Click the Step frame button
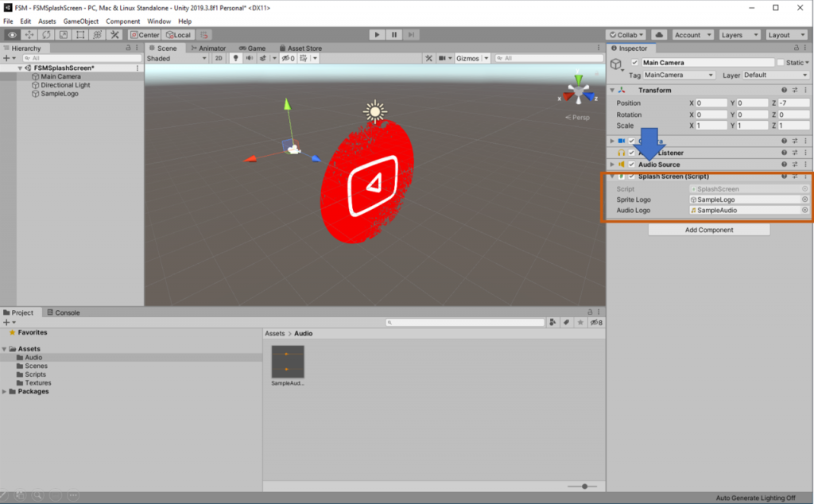 [x=411, y=35]
